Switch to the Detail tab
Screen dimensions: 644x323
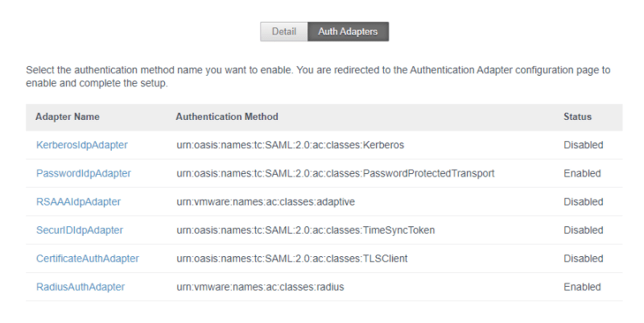[x=283, y=31]
